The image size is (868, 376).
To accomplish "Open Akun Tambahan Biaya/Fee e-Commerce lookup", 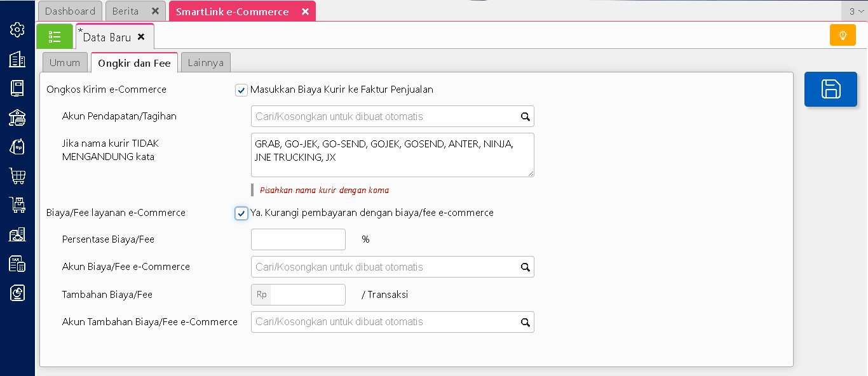I will point(526,323).
